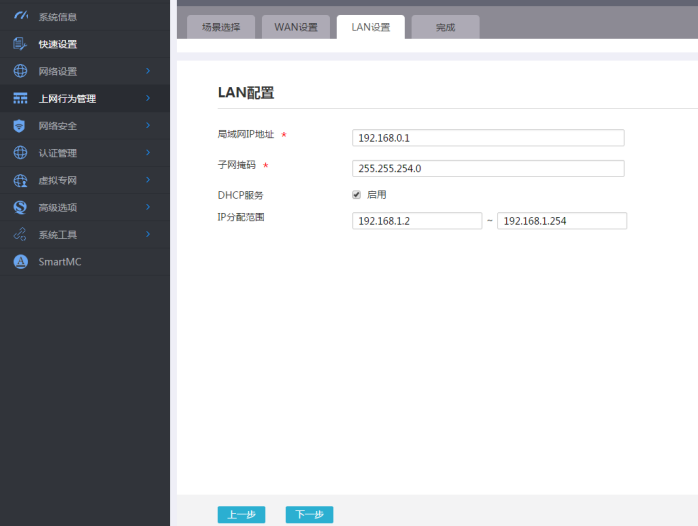Click the 认证管理 globe icon
The image size is (698, 526).
point(20,153)
